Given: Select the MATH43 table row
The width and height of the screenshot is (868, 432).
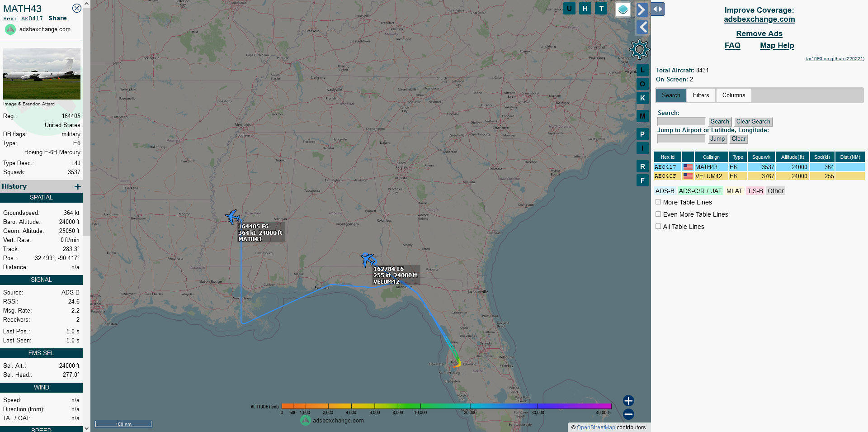Looking at the screenshot, I should click(x=759, y=167).
